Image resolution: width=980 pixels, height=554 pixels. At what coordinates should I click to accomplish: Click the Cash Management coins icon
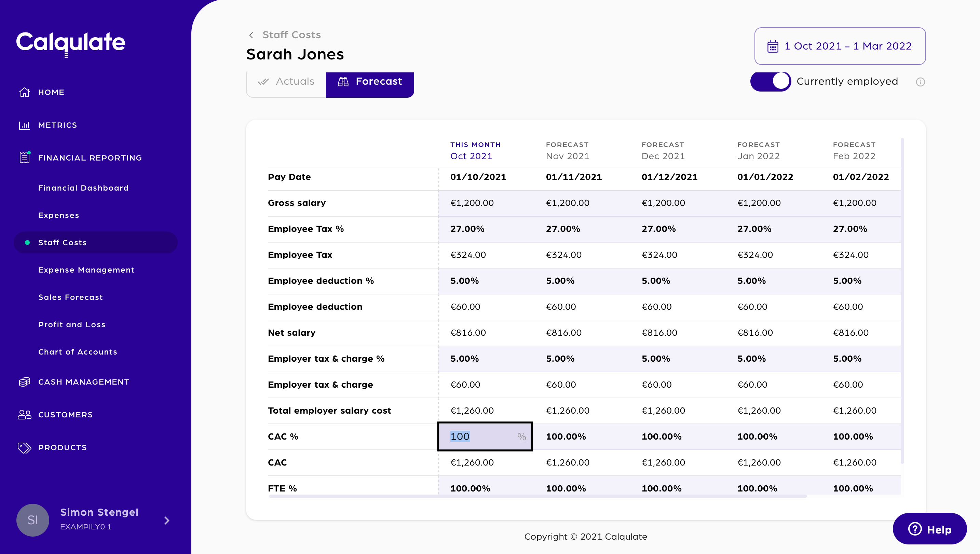click(25, 382)
